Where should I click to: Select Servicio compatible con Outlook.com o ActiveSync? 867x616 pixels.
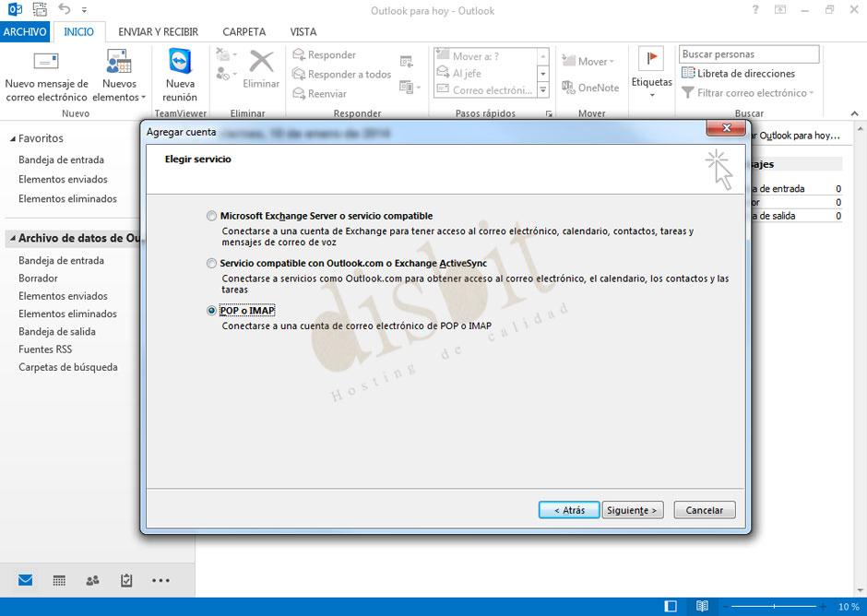click(211, 263)
